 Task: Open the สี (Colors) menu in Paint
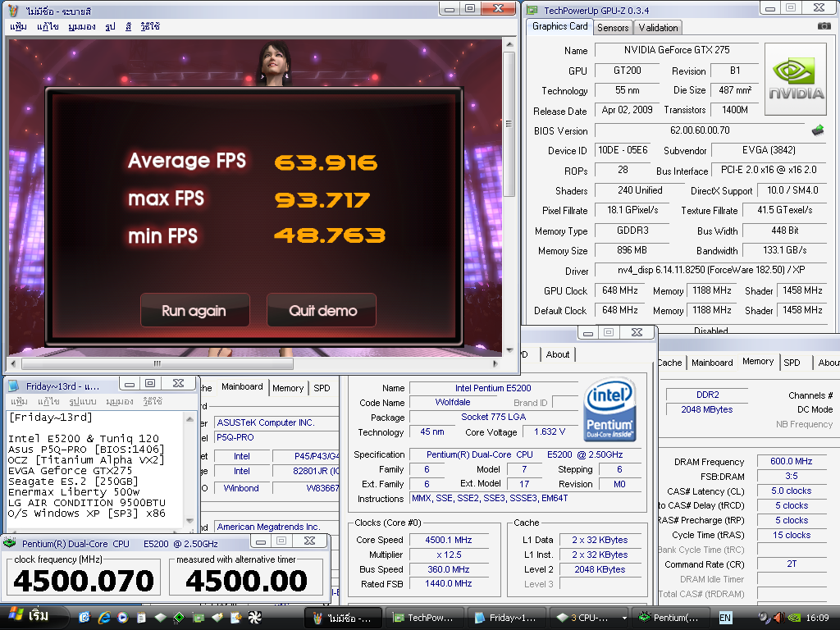(x=129, y=26)
